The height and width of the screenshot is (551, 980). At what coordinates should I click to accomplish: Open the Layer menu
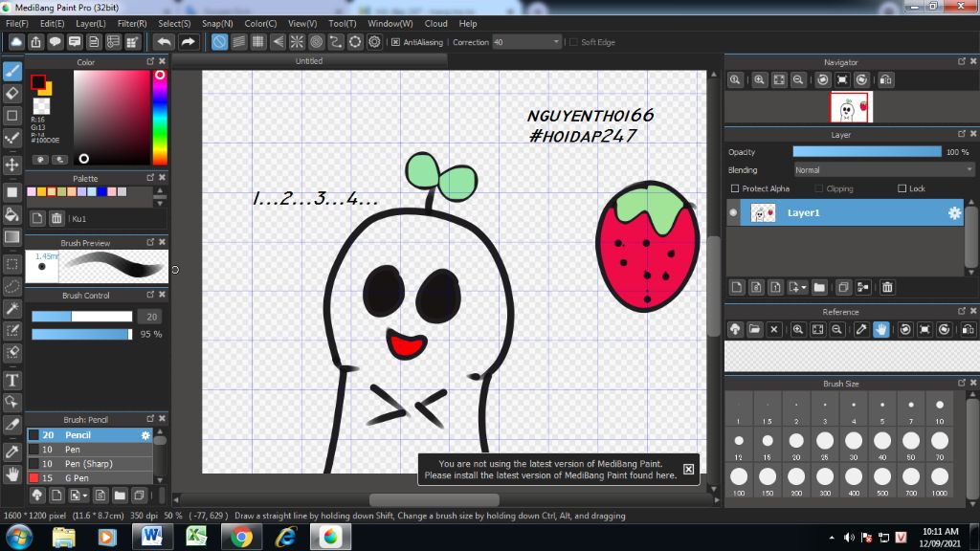point(91,24)
